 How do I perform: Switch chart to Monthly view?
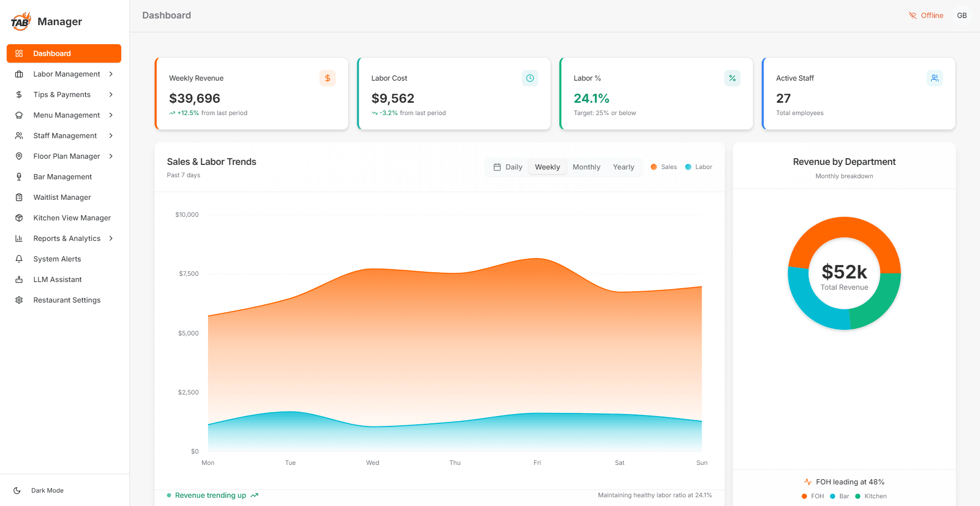tap(587, 167)
